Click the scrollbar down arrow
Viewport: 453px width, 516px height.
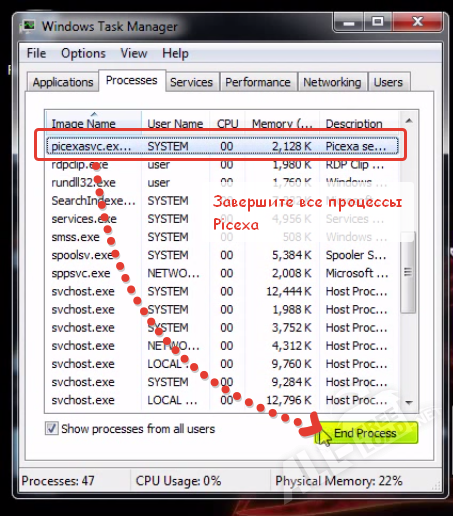(x=409, y=403)
